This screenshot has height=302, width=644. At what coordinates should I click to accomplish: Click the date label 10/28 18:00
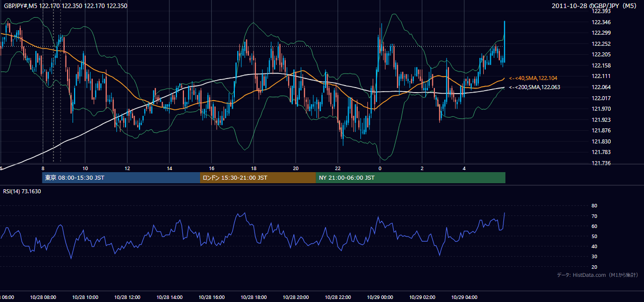click(253, 297)
